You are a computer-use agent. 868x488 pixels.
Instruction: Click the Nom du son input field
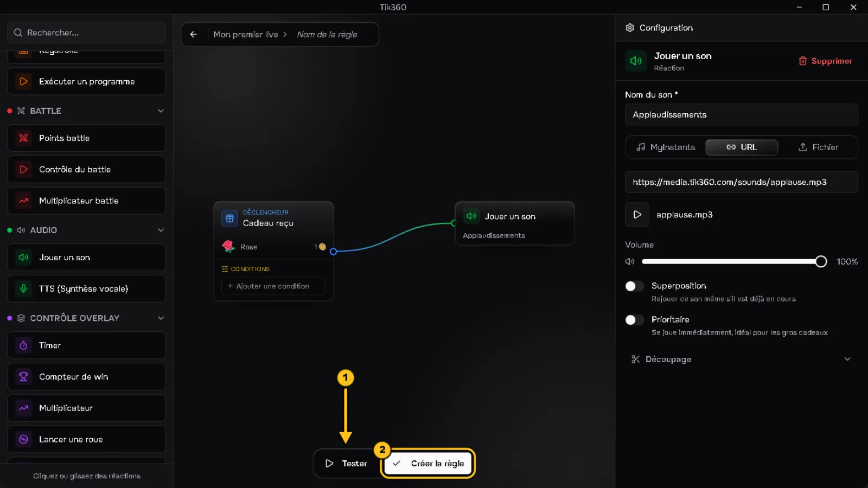click(742, 114)
